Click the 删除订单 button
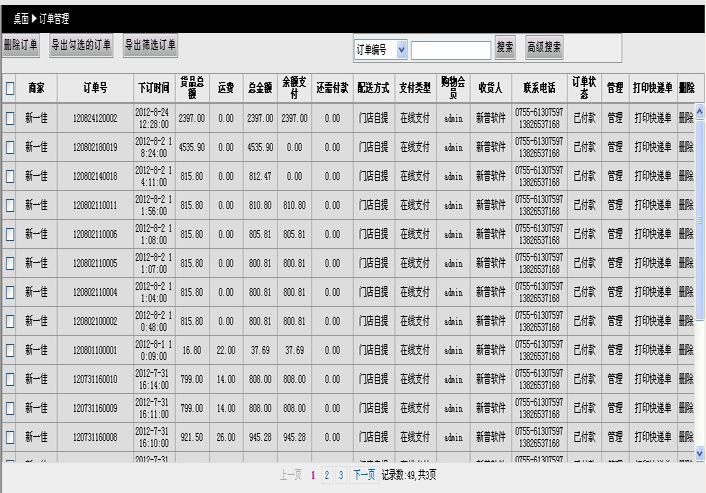 click(21, 45)
